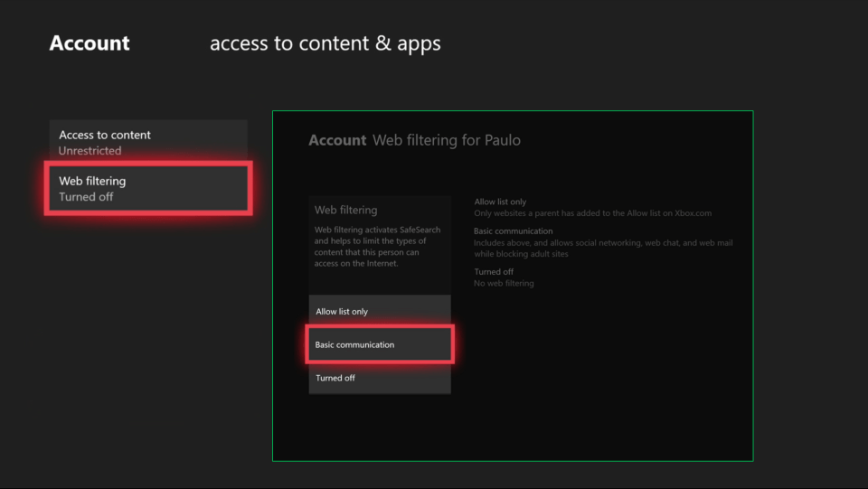The width and height of the screenshot is (868, 489).
Task: Select the Web filtering Turned off tile
Action: [x=147, y=189]
